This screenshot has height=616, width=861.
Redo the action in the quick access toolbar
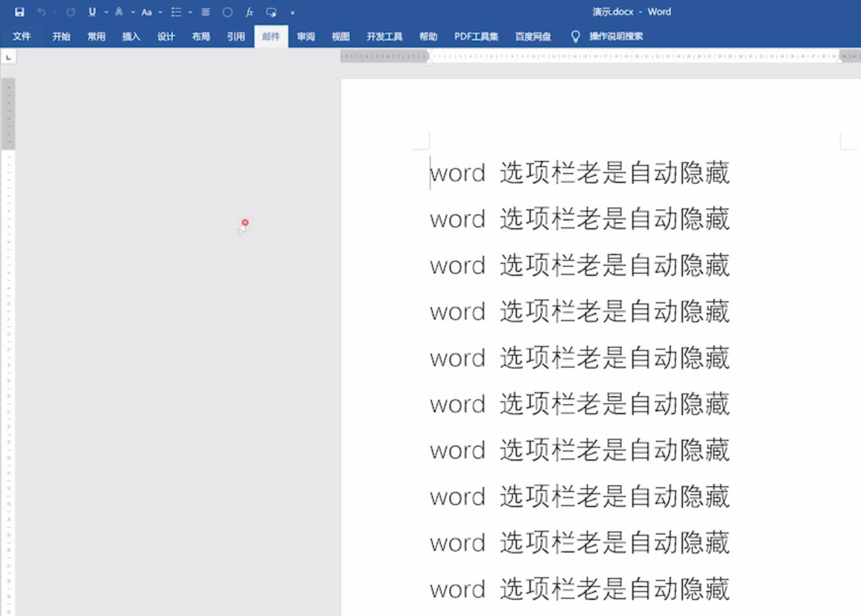click(70, 12)
